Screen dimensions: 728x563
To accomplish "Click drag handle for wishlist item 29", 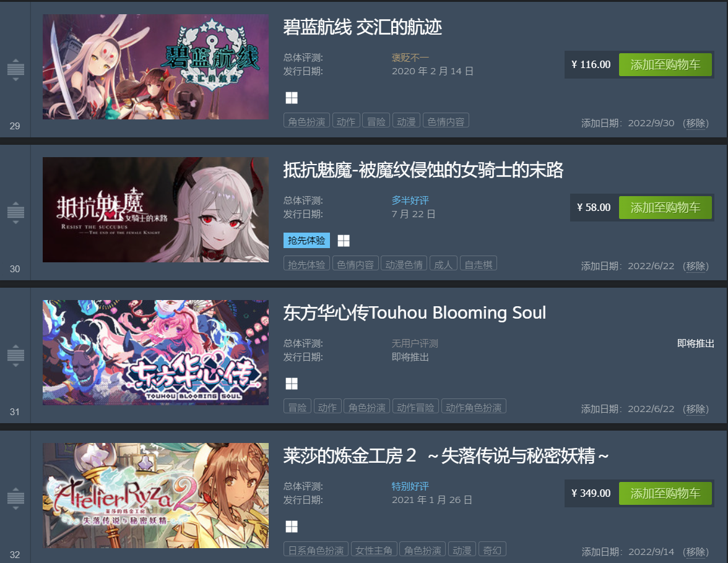I will click(15, 70).
